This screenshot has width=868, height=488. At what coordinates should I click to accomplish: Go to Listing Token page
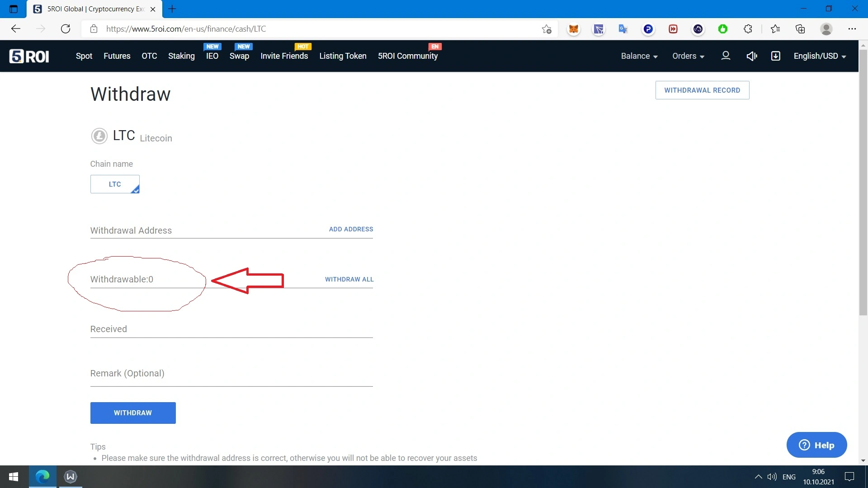click(x=343, y=56)
